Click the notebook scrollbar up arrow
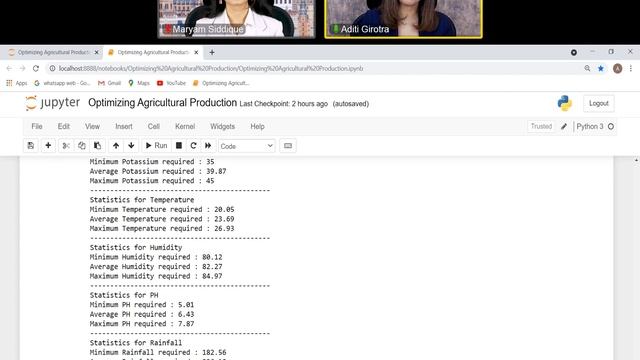The height and width of the screenshot is (360, 640). click(x=636, y=160)
